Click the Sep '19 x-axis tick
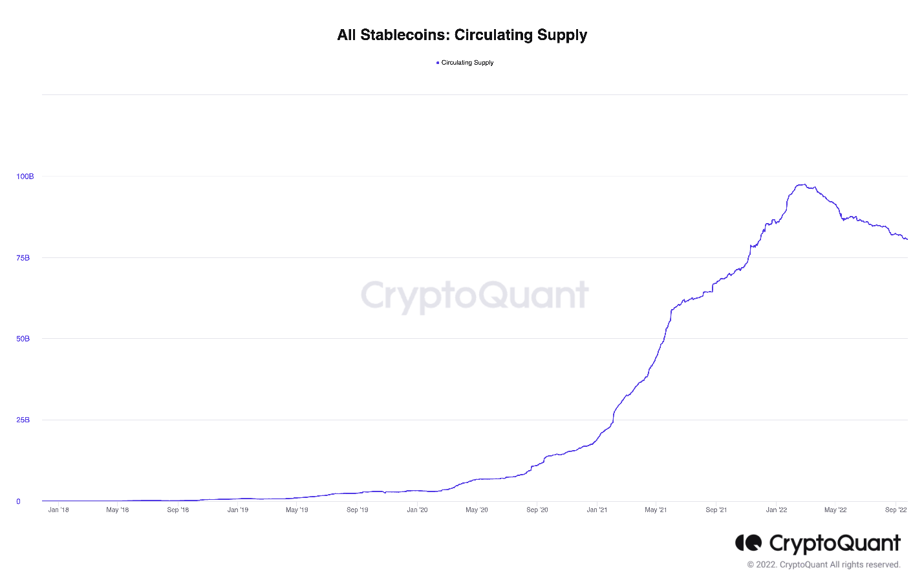 (x=357, y=510)
